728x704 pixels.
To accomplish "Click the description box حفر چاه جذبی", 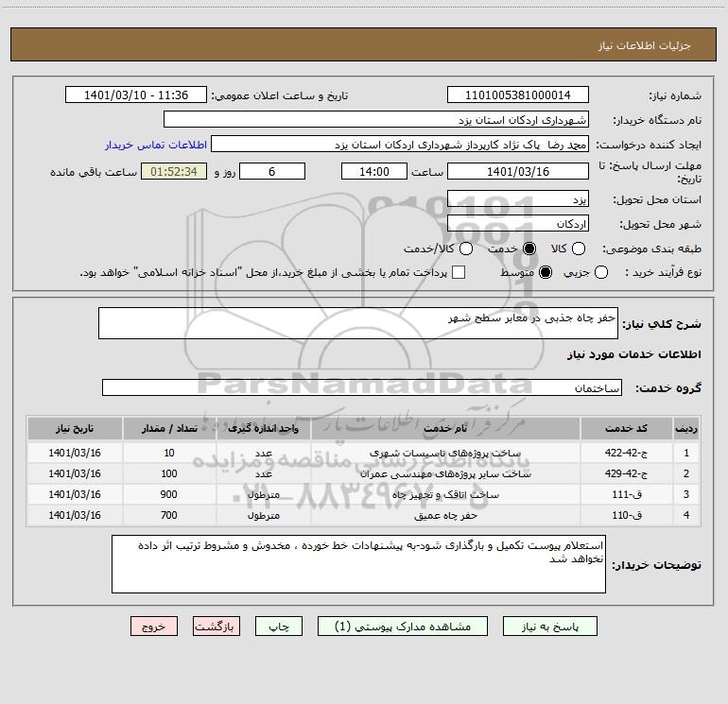I will tap(358, 323).
